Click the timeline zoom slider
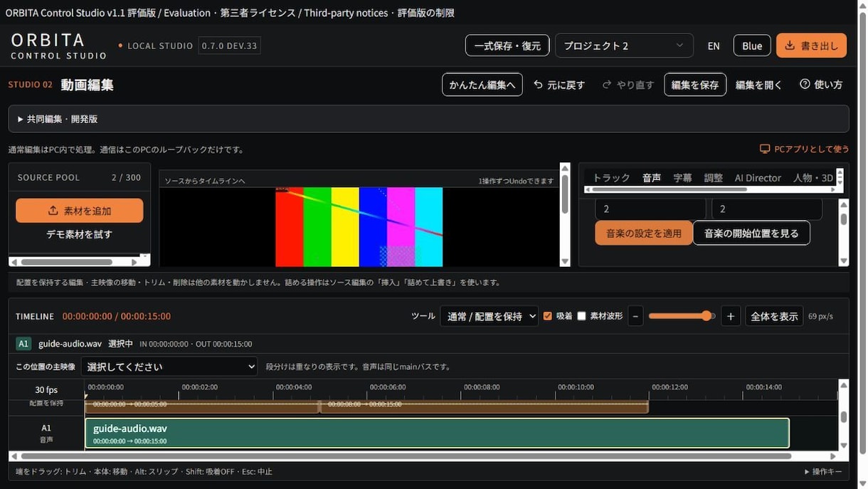 coord(682,316)
